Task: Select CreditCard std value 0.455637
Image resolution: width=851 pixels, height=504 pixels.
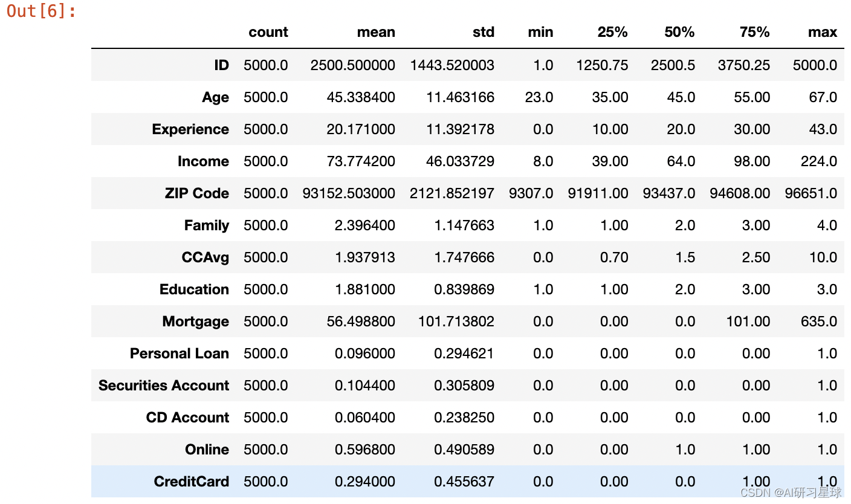Action: (x=464, y=482)
